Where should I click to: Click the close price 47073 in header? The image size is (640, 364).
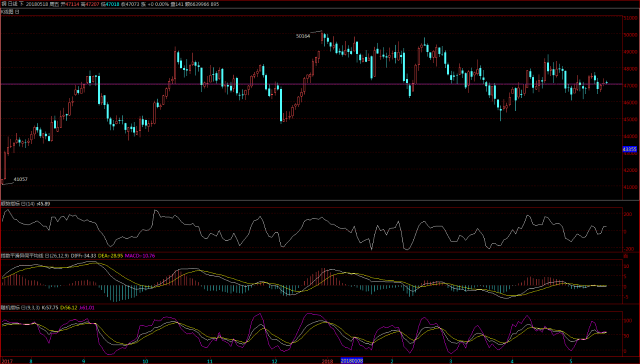[133, 4]
